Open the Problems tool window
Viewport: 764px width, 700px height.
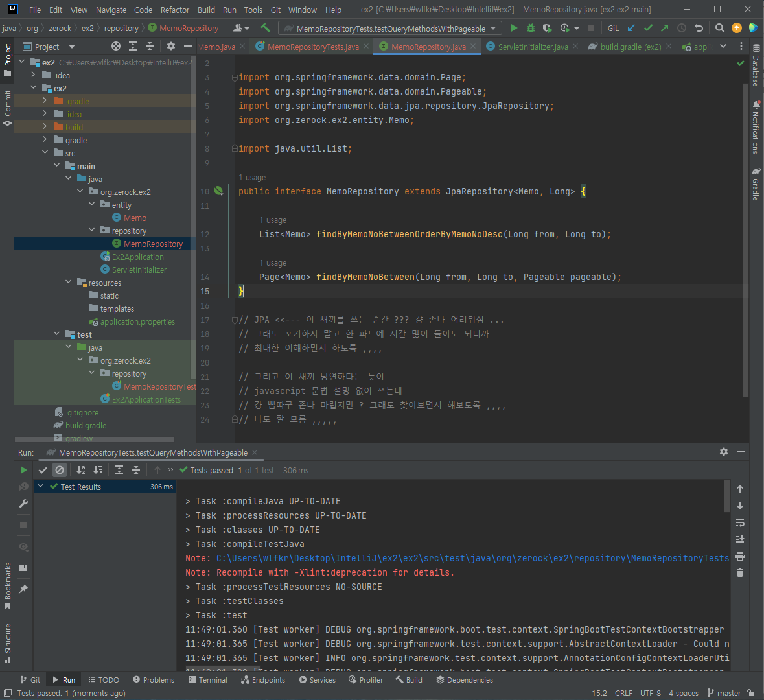click(x=154, y=679)
